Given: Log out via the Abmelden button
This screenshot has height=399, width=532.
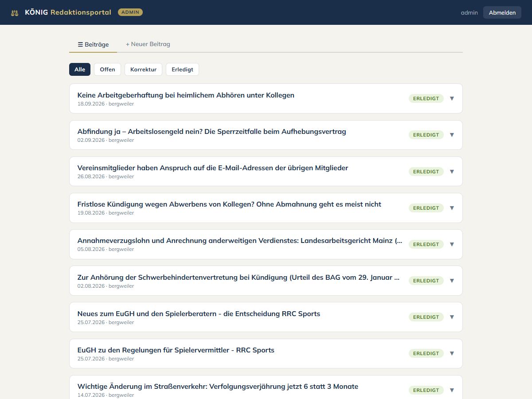Looking at the screenshot, I should coord(502,12).
